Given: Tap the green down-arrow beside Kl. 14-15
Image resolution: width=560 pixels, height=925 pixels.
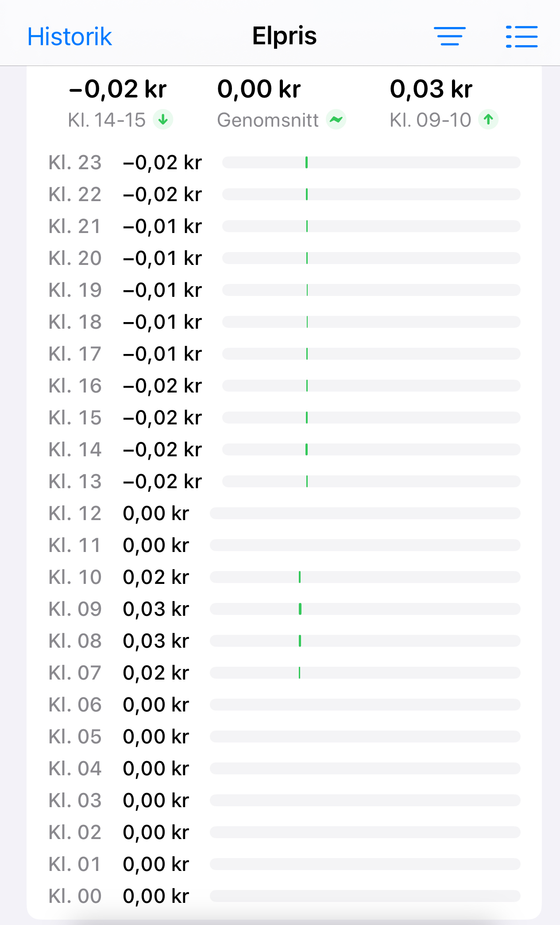Looking at the screenshot, I should pyautogui.click(x=163, y=120).
